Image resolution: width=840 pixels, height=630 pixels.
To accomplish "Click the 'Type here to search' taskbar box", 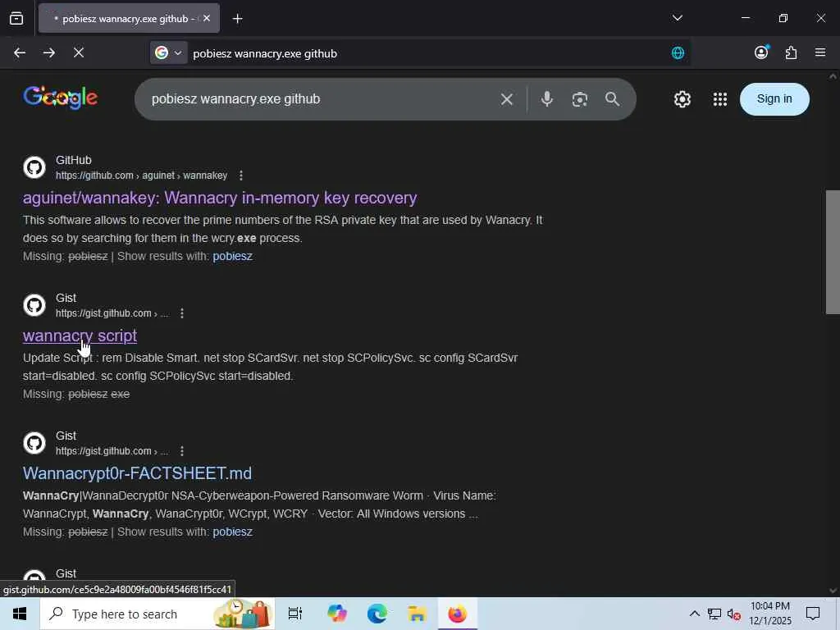I will [x=157, y=614].
